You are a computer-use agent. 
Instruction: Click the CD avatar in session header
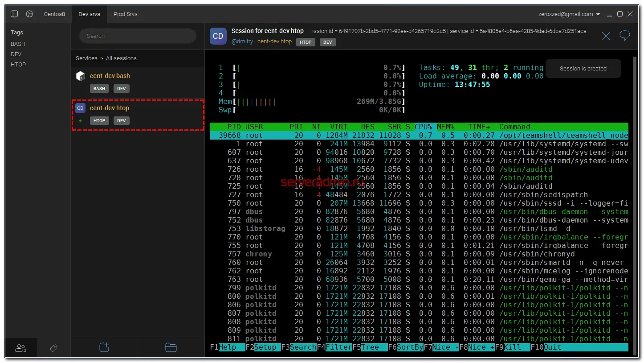click(218, 36)
